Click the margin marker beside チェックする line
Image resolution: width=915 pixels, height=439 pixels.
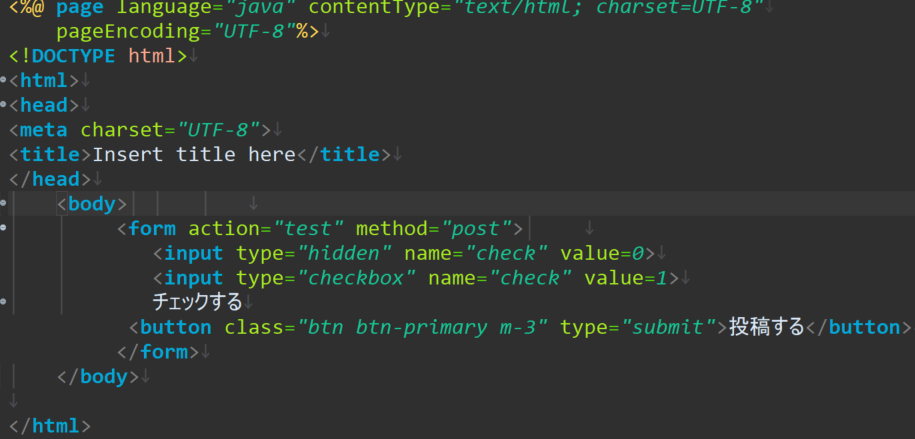(x=4, y=302)
